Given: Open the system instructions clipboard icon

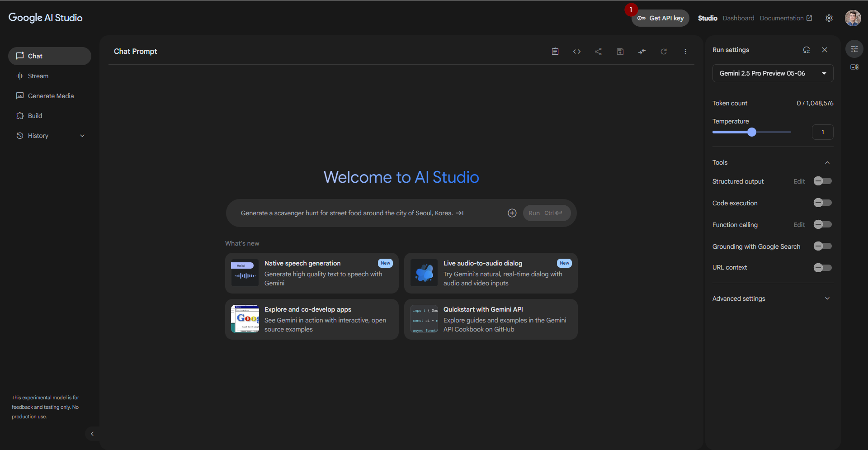Looking at the screenshot, I should [555, 52].
